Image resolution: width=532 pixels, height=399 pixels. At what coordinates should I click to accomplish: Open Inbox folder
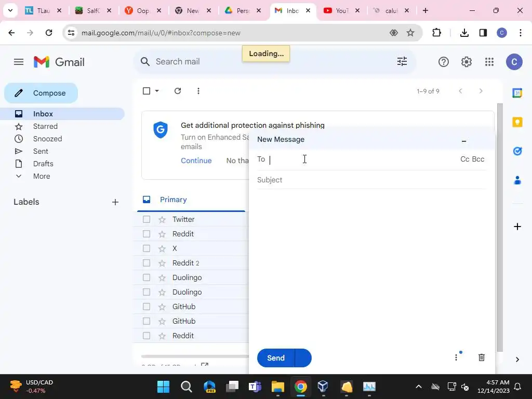coord(62,114)
